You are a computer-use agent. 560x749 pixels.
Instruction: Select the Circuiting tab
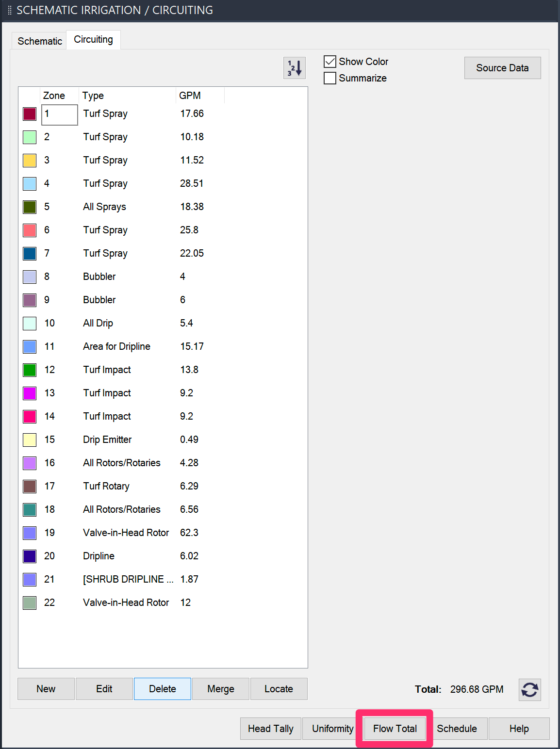93,40
